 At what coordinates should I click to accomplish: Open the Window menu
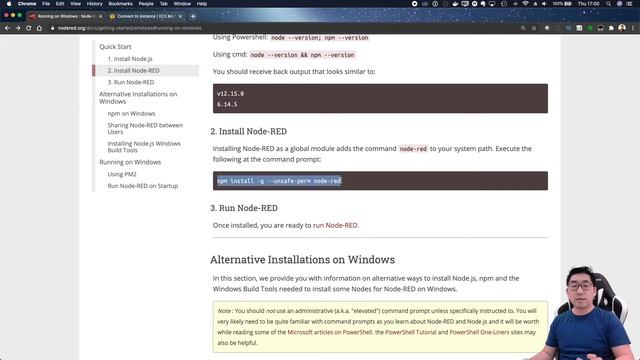point(182,4)
